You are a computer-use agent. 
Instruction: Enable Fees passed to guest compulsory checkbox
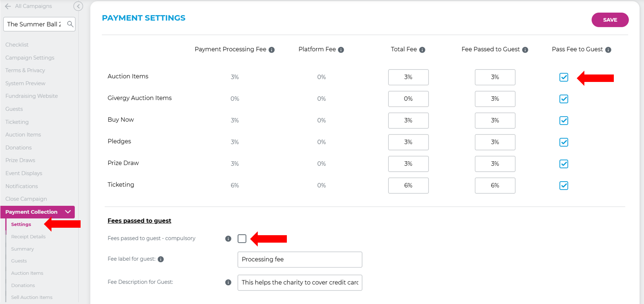(x=242, y=239)
